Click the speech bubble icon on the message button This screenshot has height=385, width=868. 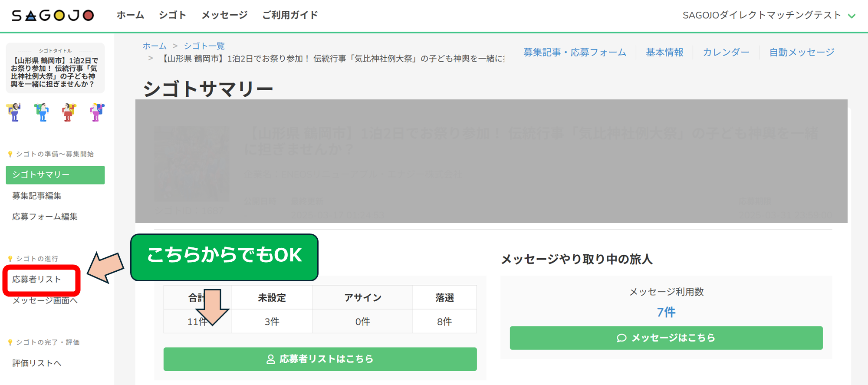coord(621,338)
